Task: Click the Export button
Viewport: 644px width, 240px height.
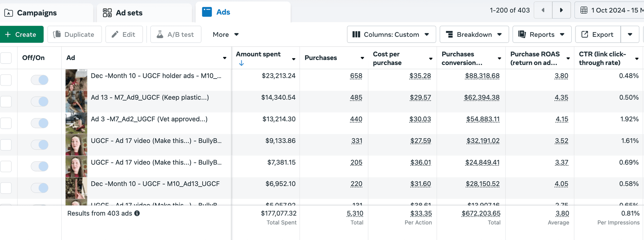Action: pos(598,35)
